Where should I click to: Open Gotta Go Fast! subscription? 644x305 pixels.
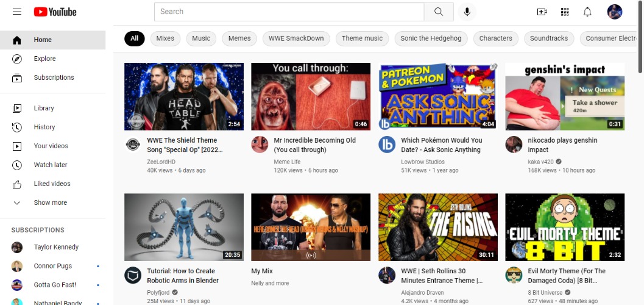point(52,285)
